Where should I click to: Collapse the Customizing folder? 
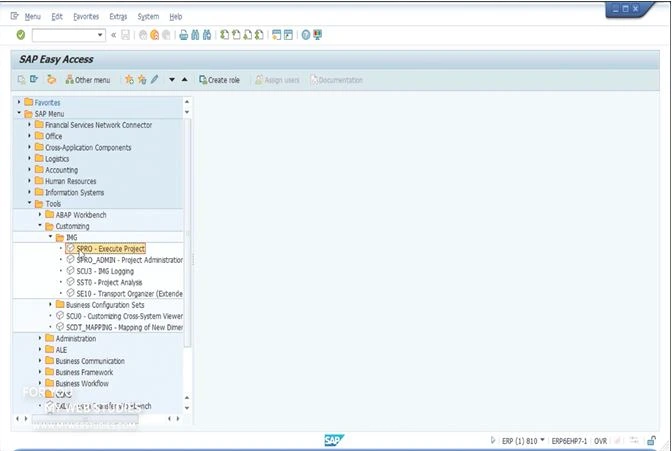pos(40,226)
